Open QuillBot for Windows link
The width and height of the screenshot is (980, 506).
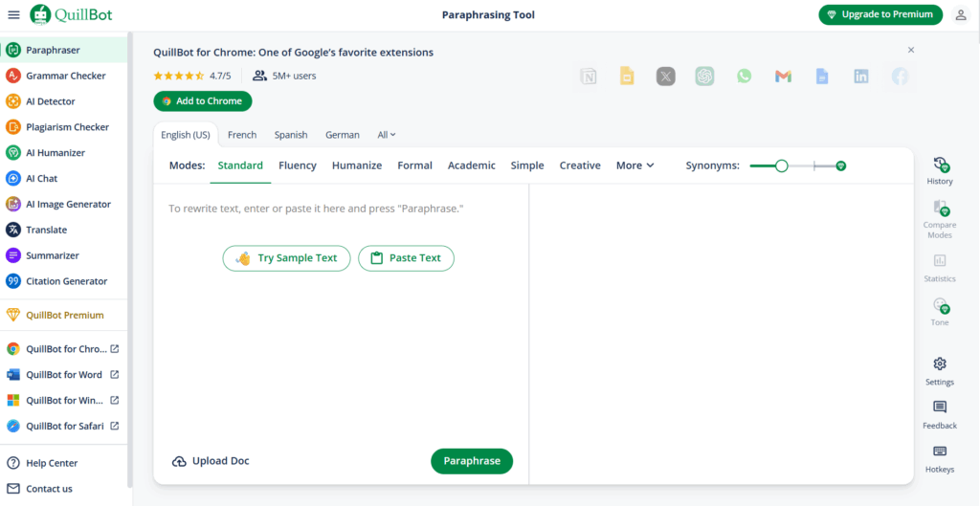pos(64,401)
